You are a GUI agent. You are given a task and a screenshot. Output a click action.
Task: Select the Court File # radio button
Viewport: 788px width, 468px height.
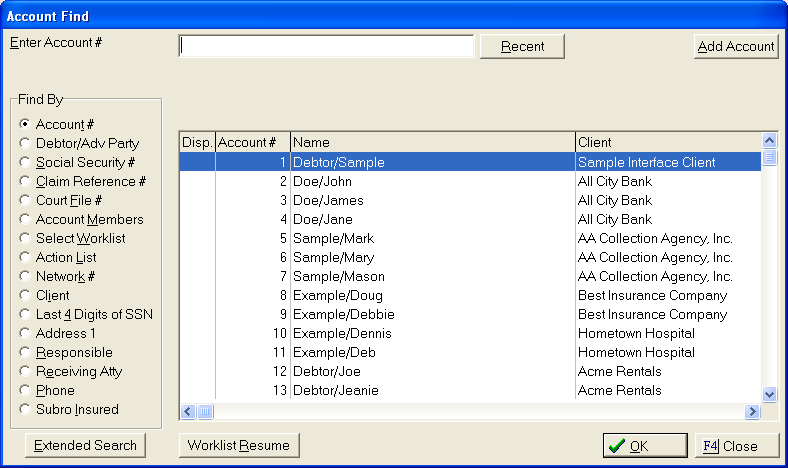pyautogui.click(x=25, y=200)
